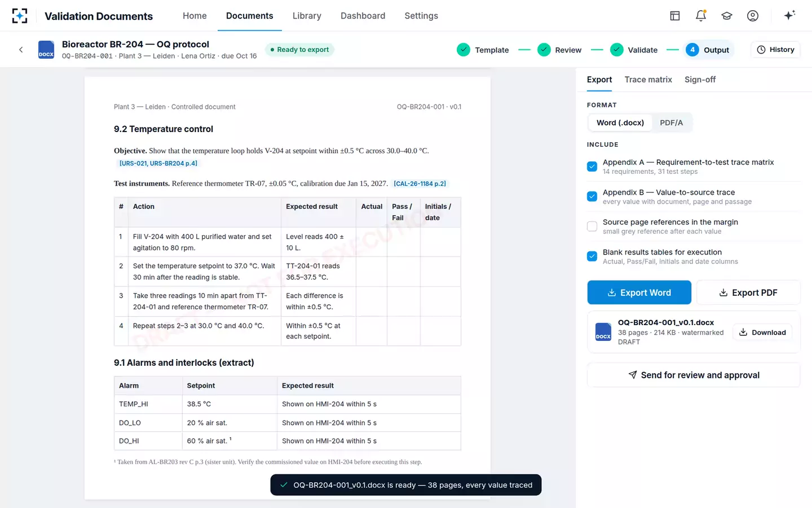The height and width of the screenshot is (508, 812).
Task: Download OQ-BR204-001_v0.1.docx file
Action: [762, 332]
